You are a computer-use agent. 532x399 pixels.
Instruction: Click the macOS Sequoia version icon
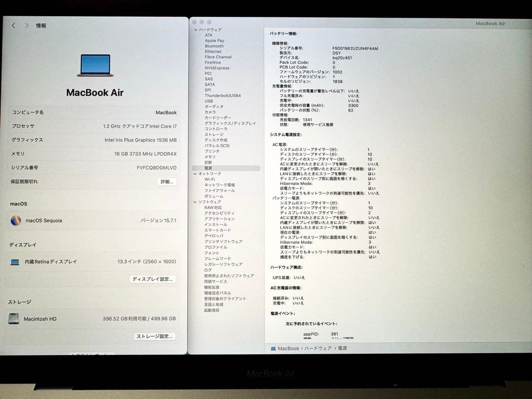pos(15,221)
